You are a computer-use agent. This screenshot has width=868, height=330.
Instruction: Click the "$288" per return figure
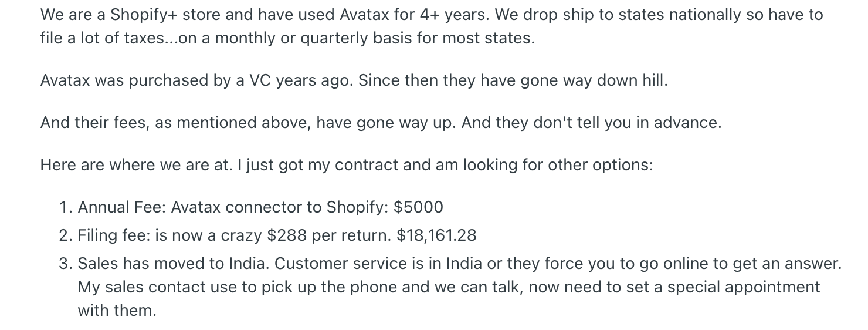287,235
